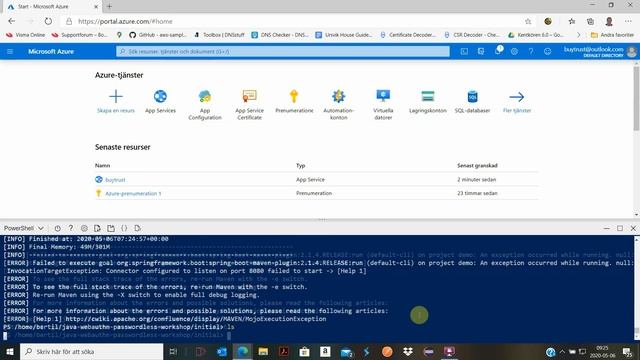Click Windows taskbar search box
The image size is (640, 360).
91,351
